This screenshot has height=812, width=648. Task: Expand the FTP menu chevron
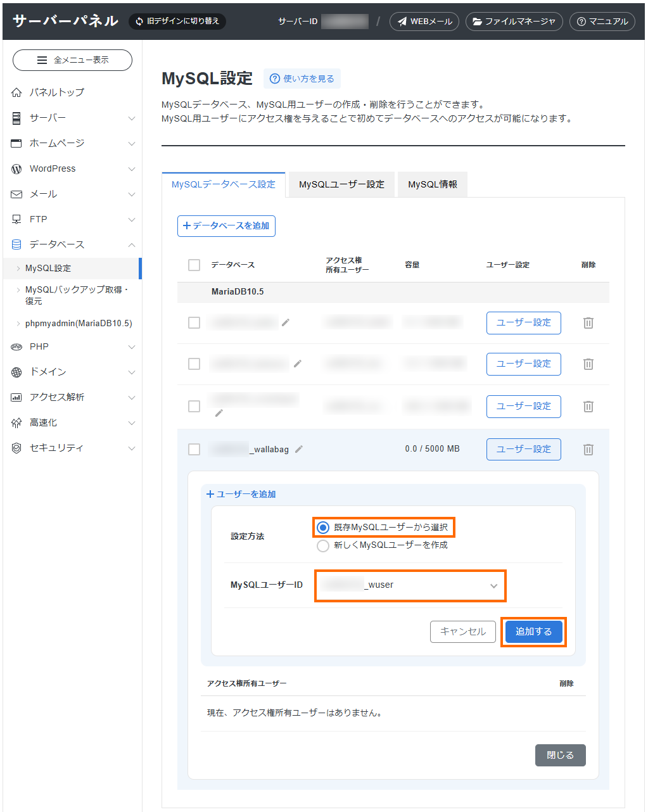tap(132, 220)
